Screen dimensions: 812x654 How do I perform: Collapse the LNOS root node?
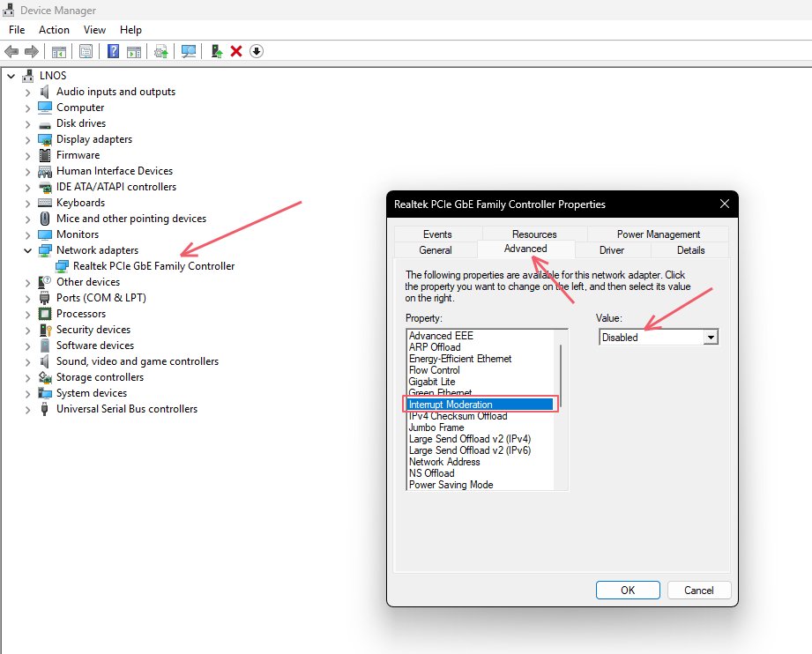11,76
